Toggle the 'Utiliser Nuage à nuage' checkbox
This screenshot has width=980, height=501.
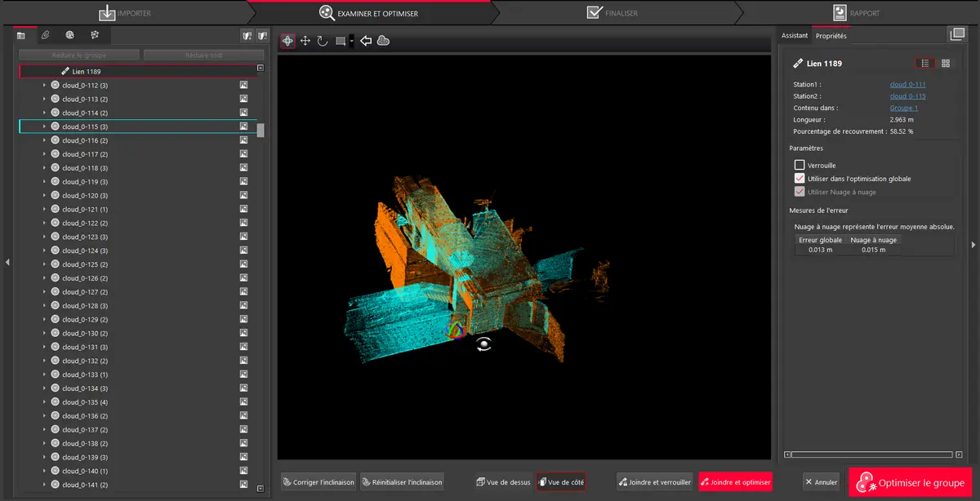coord(799,192)
